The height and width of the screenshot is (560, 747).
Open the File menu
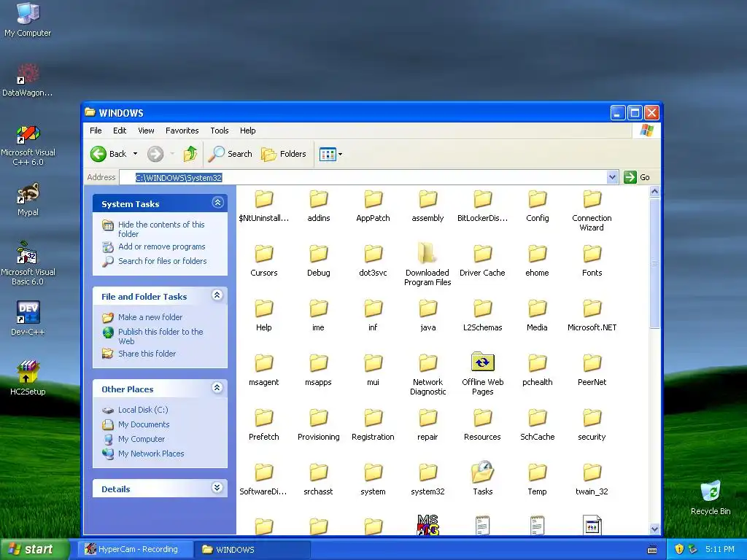click(96, 131)
